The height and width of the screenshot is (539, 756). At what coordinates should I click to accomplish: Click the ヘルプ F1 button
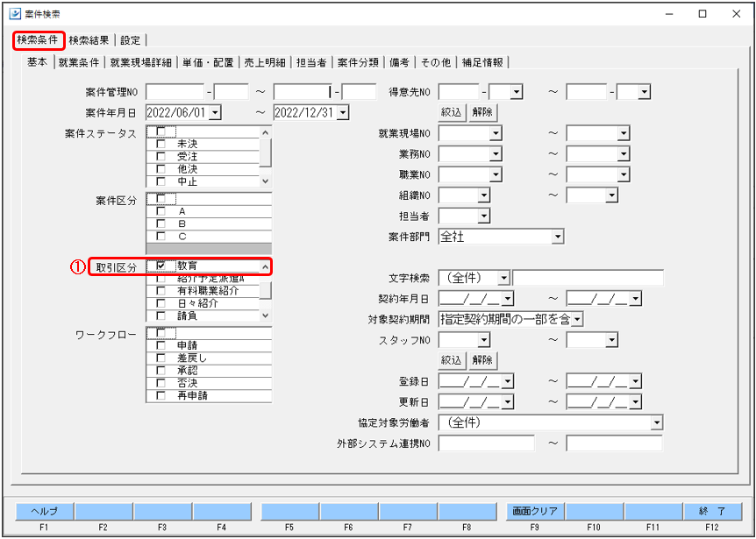tap(44, 512)
